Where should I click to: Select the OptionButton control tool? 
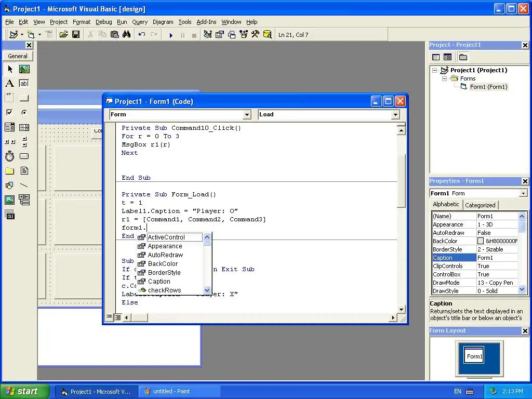(24, 112)
